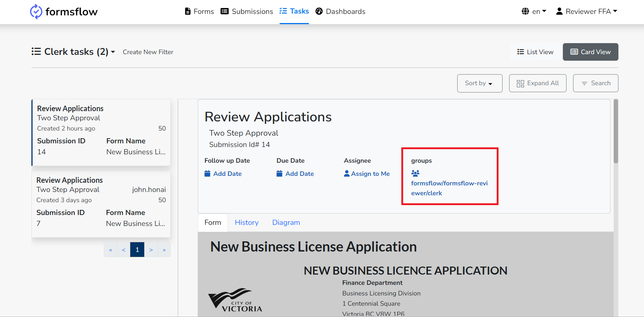The width and height of the screenshot is (644, 317).
Task: Click the Search button
Action: point(595,83)
